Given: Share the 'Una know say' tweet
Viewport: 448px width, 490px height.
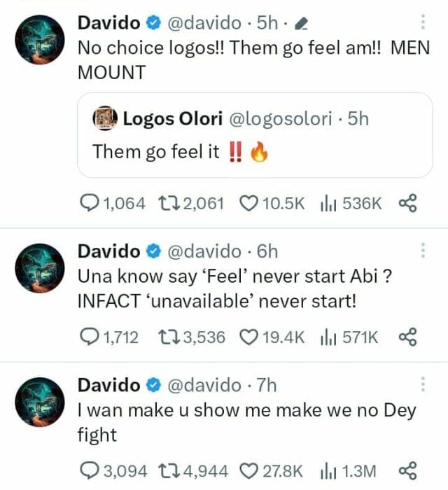Looking at the screenshot, I should (407, 337).
